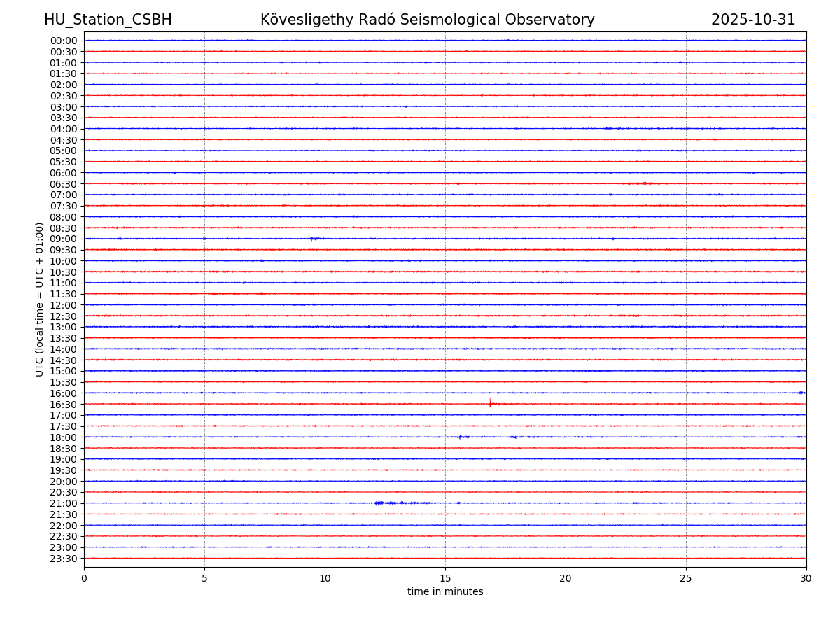Select the blue event on the 18:00 trace
Screen dimensions: 840x630
pyautogui.click(x=460, y=437)
